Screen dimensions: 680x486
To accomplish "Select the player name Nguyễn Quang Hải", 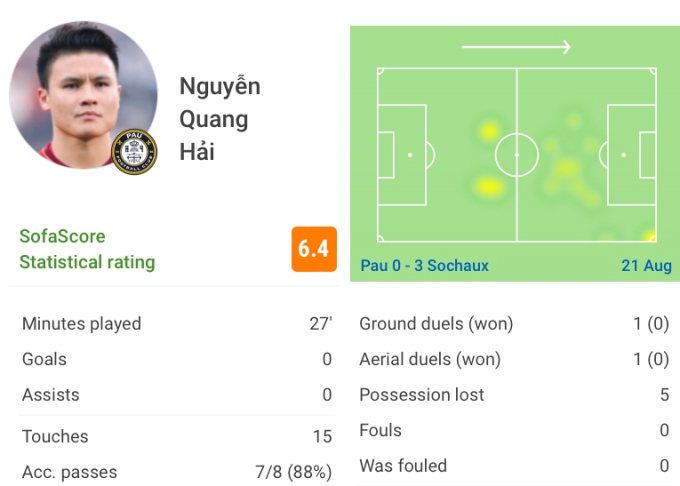I will click(x=220, y=118).
